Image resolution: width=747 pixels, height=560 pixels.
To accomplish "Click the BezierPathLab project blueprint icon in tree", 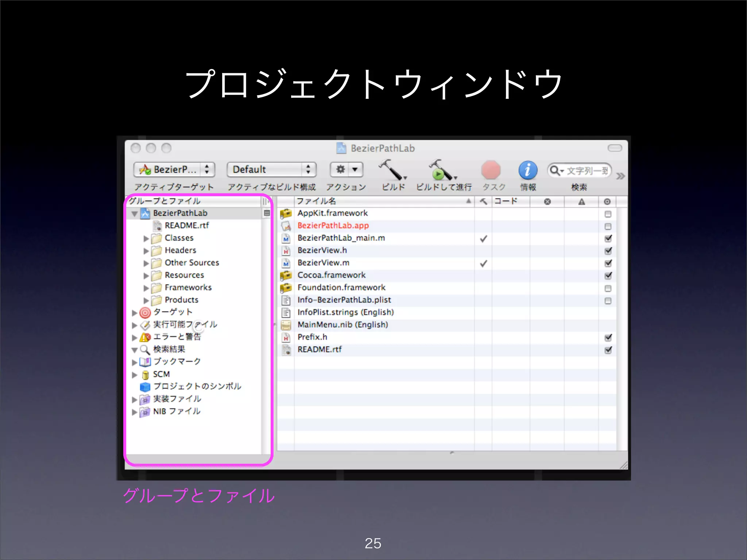I will [x=145, y=213].
